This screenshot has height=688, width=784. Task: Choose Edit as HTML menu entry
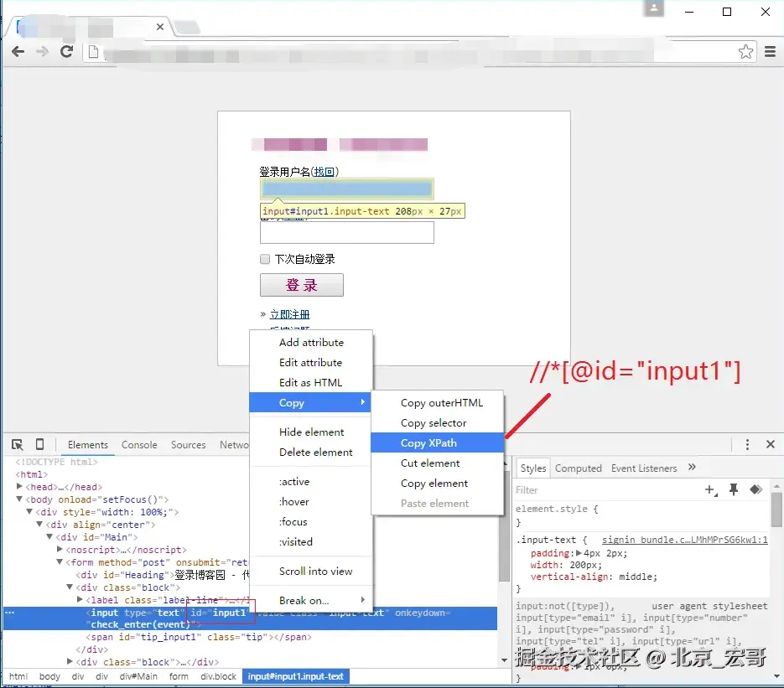tap(311, 382)
